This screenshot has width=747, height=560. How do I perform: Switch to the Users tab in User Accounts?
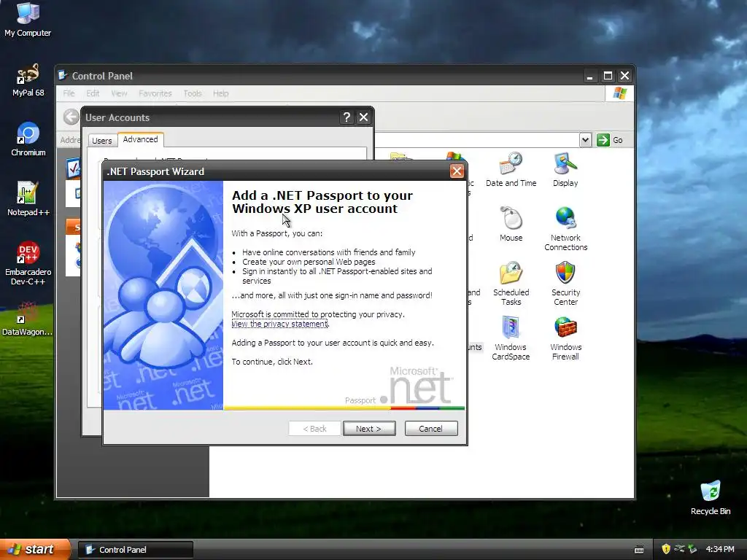point(102,141)
